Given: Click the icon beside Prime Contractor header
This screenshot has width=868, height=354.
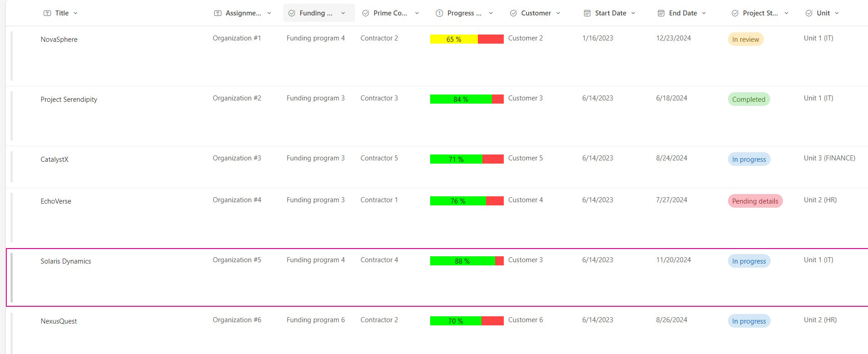Looking at the screenshot, I should coord(366,13).
